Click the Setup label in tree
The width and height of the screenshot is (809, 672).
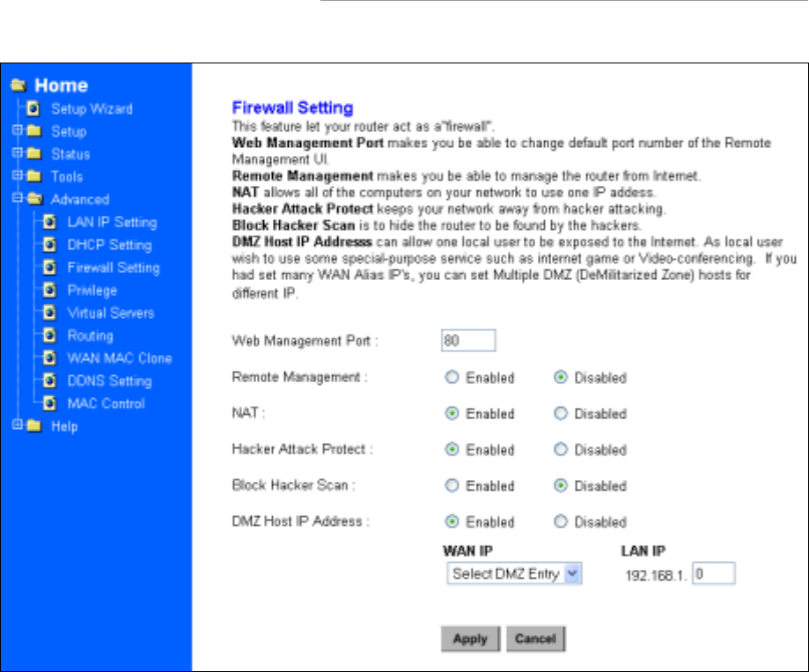[69, 131]
